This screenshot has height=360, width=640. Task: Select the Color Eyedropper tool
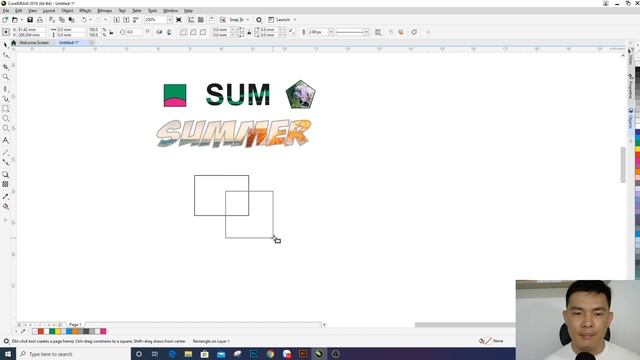[x=6, y=196]
